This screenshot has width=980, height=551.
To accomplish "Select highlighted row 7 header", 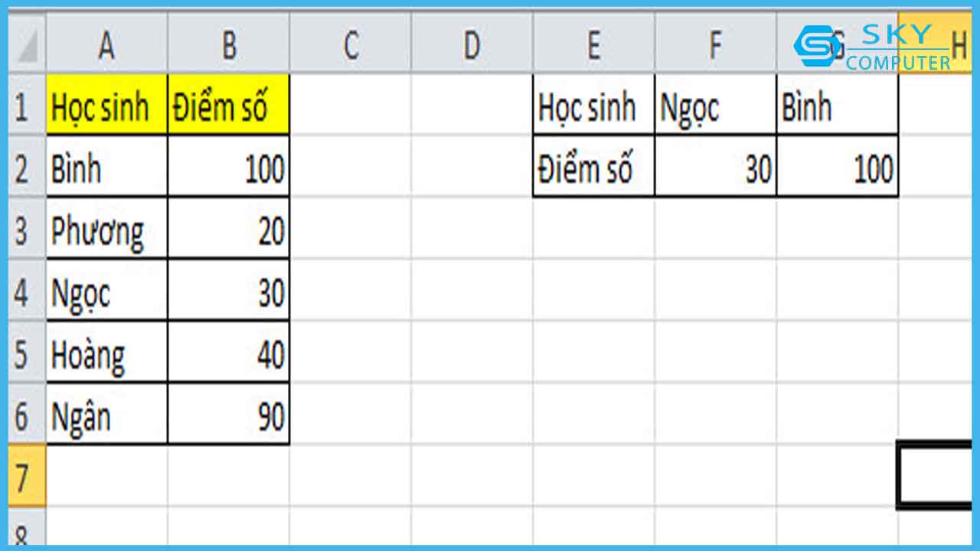I will coord(27,476).
